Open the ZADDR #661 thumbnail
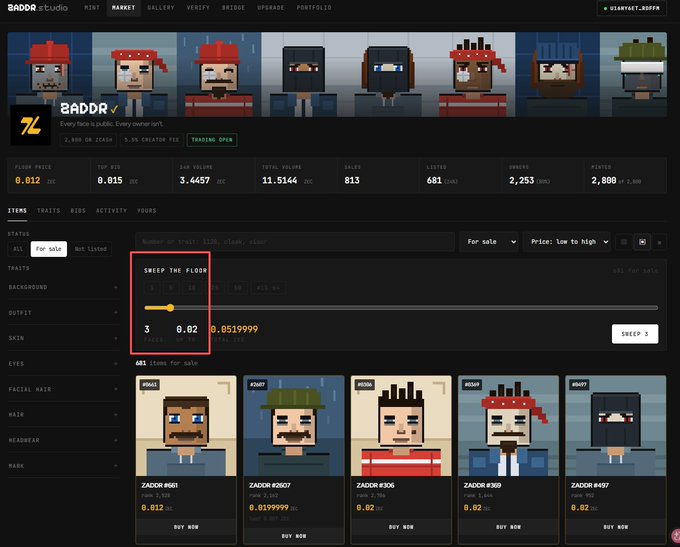 point(186,426)
